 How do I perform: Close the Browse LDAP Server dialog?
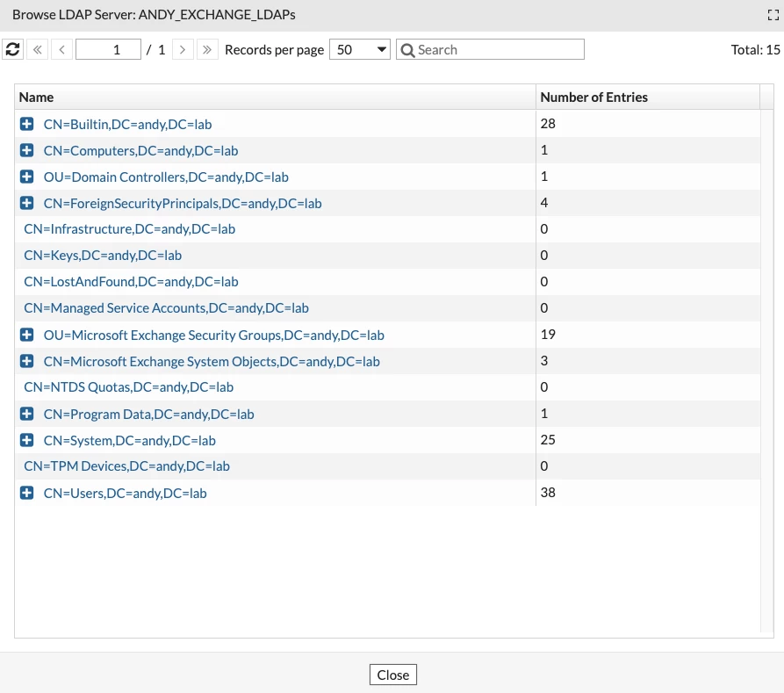pos(393,675)
